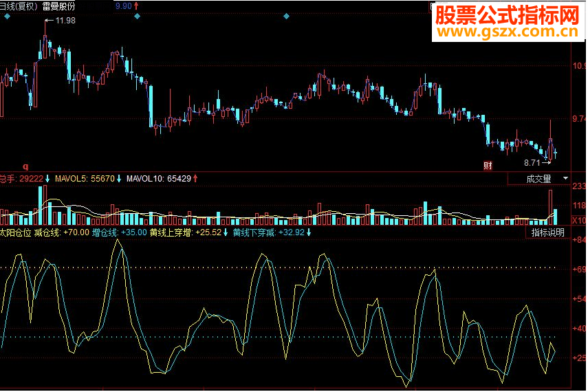Click the red q marker below the candlesticks
The image size is (588, 392).
click(x=26, y=166)
